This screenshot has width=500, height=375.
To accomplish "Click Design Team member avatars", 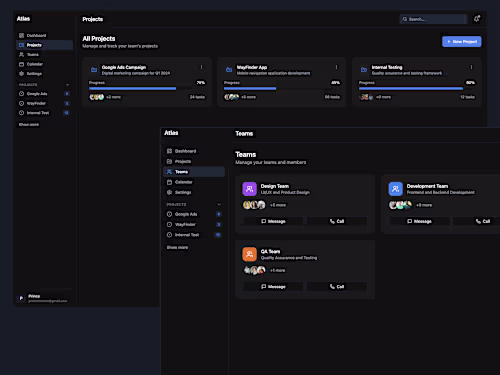I will click(x=254, y=205).
